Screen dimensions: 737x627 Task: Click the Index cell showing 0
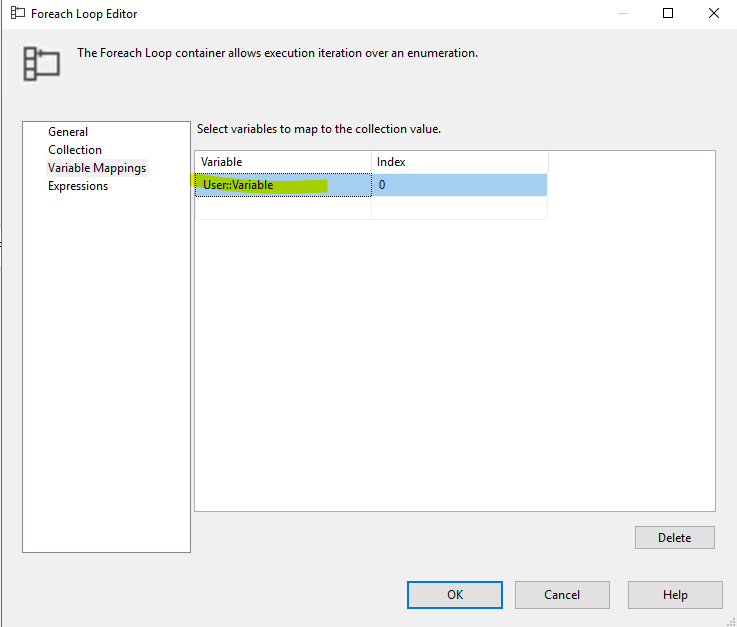point(460,185)
